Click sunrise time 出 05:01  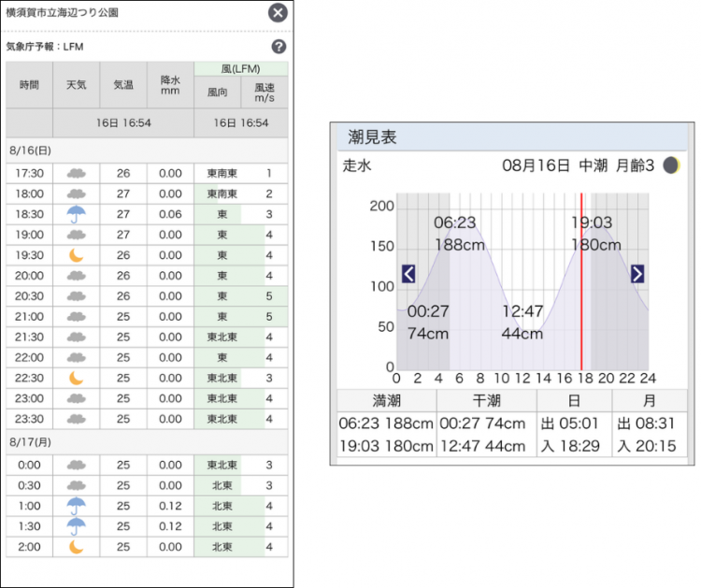[569, 423]
